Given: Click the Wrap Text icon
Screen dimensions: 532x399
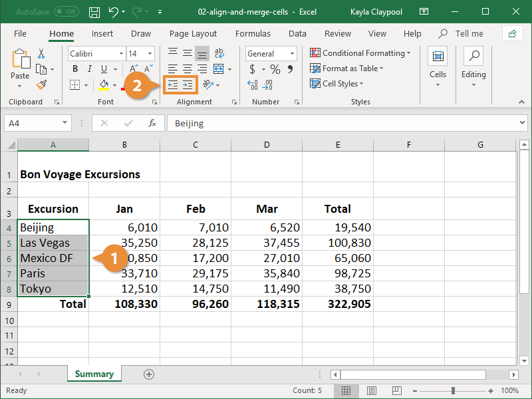Looking at the screenshot, I should point(218,53).
